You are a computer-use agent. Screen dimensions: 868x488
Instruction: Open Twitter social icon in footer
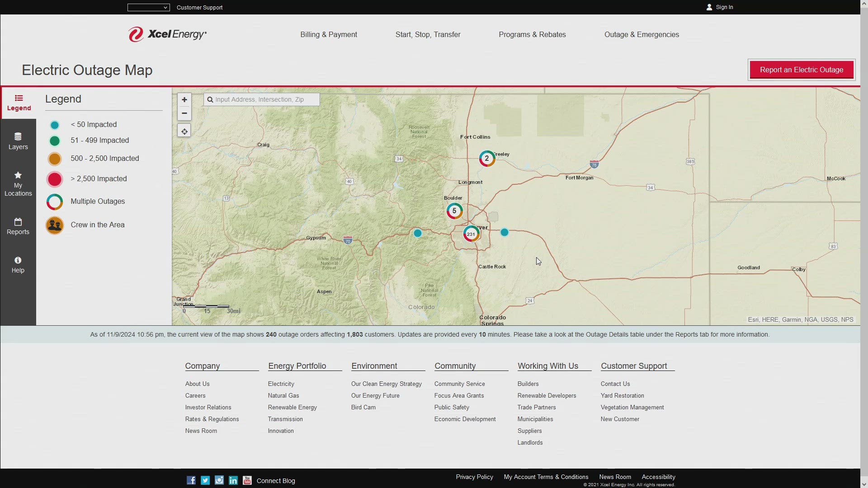205,480
